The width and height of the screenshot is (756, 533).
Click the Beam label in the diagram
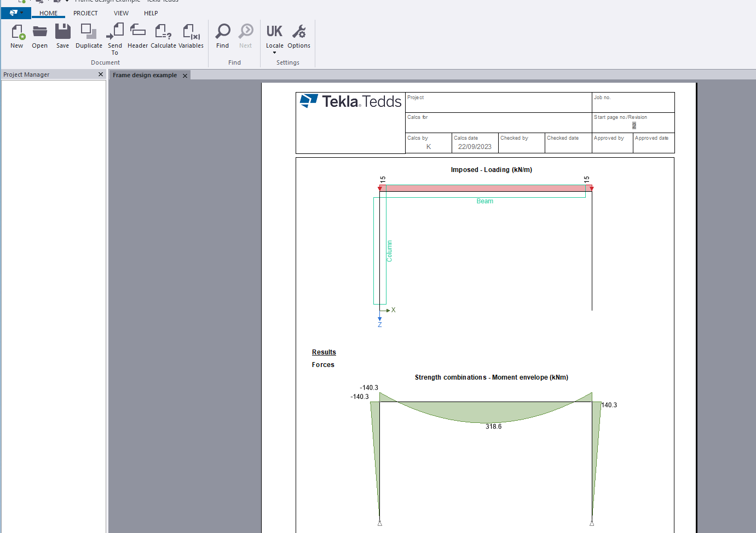click(485, 201)
